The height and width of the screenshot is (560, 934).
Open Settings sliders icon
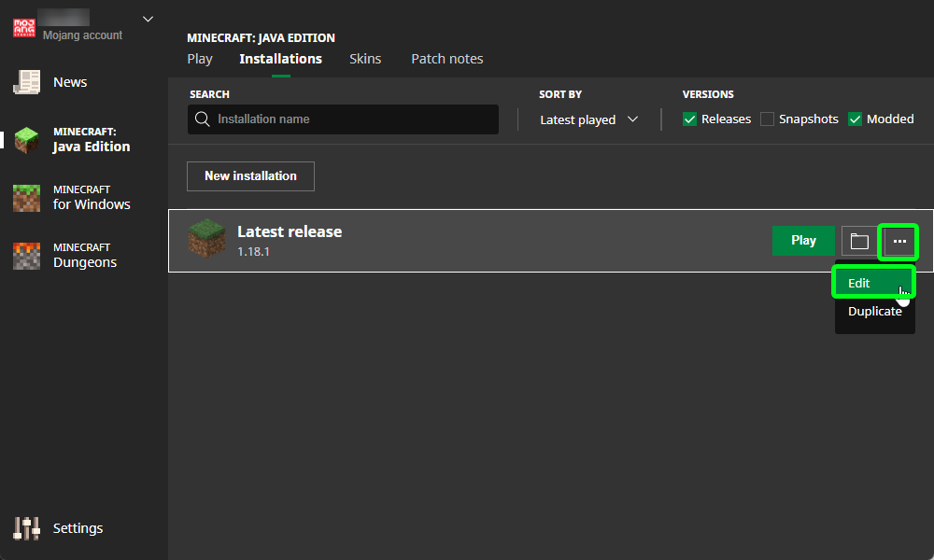coord(27,528)
